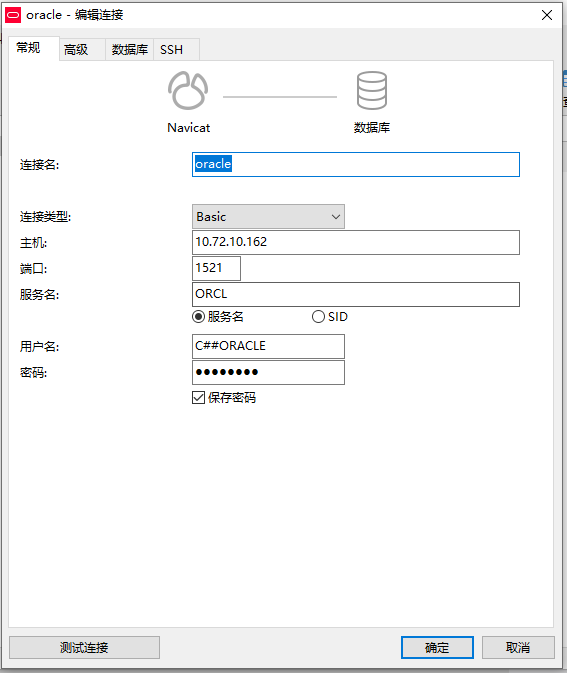Click the 测试连接 button
The height and width of the screenshot is (673, 567).
pyautogui.click(x=85, y=647)
